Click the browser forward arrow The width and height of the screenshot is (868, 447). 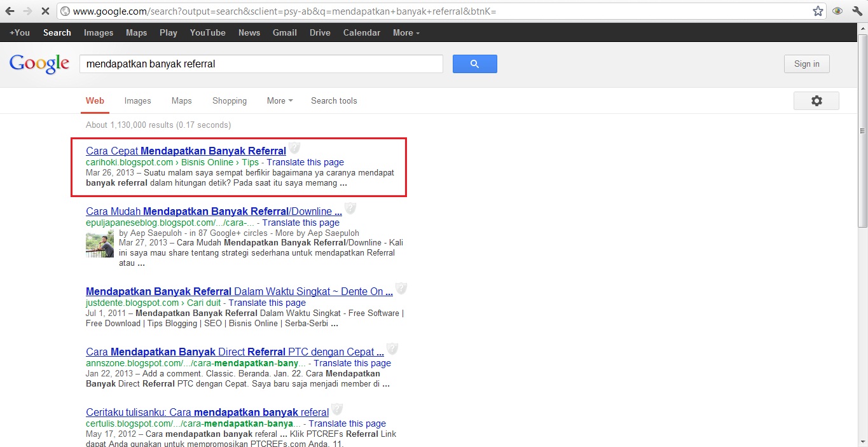(x=27, y=11)
